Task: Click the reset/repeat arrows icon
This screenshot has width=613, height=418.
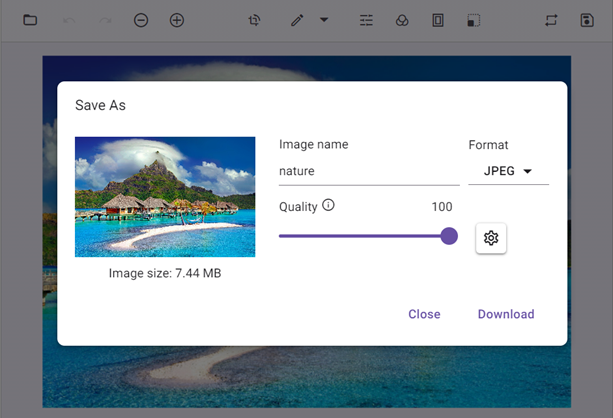Action: 551,20
